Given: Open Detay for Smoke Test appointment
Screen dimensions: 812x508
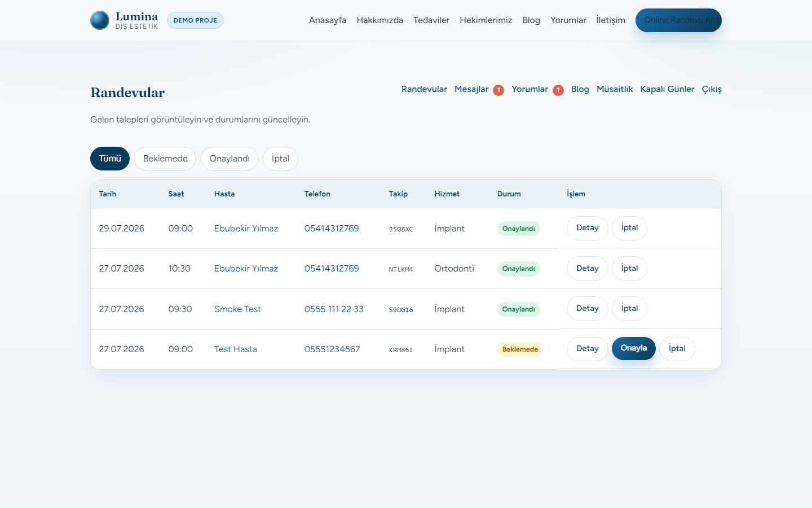Looking at the screenshot, I should coord(588,309).
